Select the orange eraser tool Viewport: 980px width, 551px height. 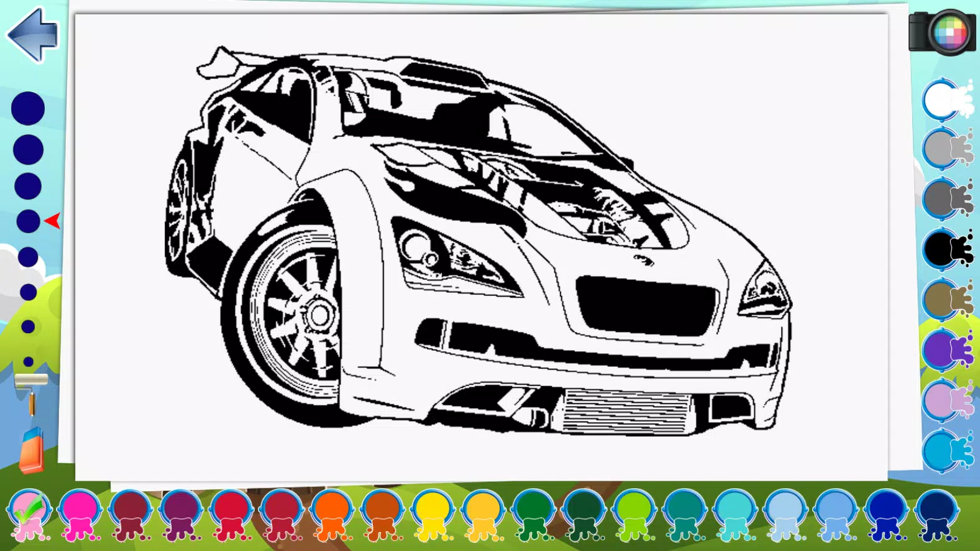(x=32, y=451)
